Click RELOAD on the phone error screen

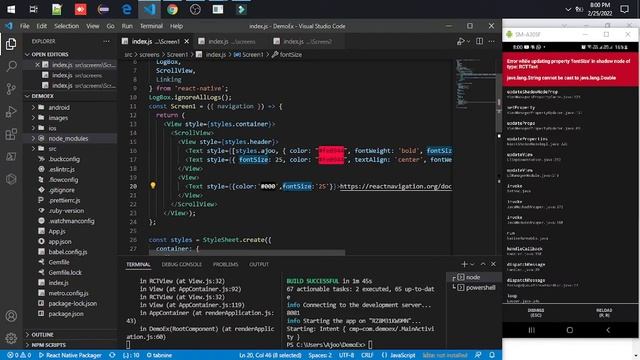[x=604, y=313]
